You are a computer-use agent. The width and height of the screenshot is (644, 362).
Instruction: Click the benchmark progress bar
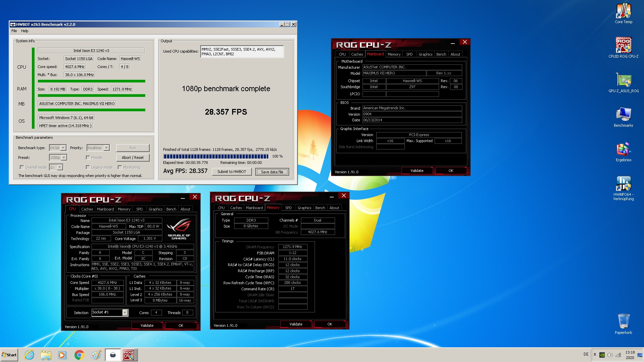pyautogui.click(x=216, y=156)
